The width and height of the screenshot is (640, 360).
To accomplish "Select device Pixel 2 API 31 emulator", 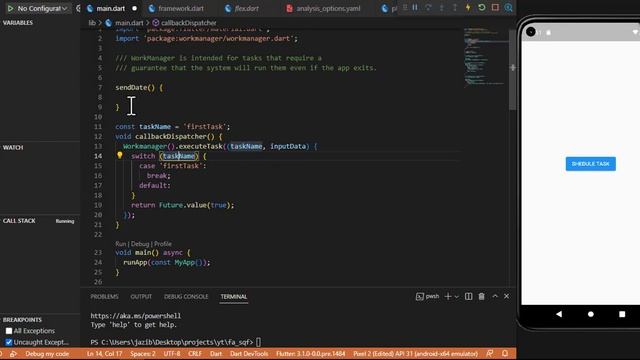I will pos(416,353).
